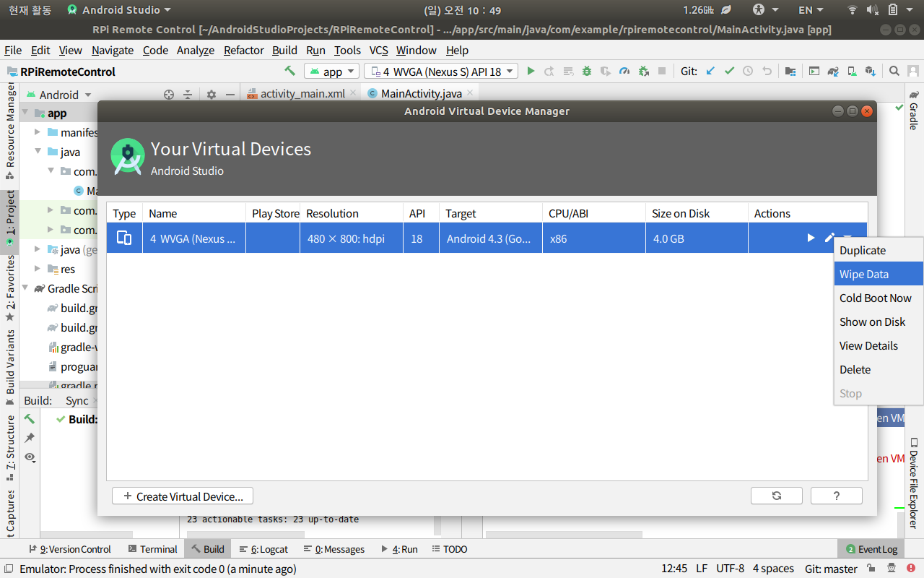This screenshot has height=578, width=924.
Task: Click Sync Project with Gradle Files icon
Action: (833, 71)
